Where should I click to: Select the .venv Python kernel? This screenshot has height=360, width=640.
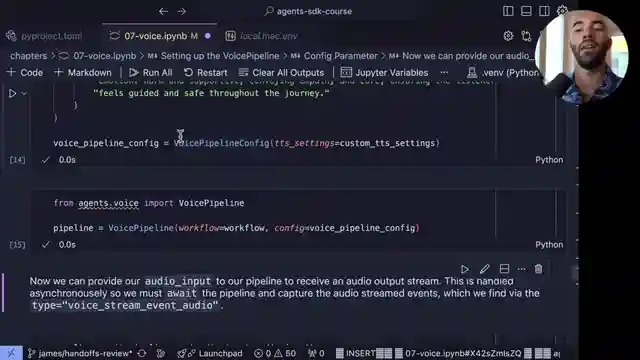tap(503, 73)
